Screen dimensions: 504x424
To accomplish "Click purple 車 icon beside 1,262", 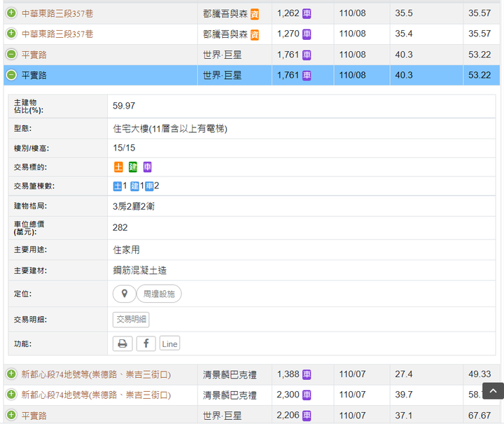I will [x=307, y=13].
